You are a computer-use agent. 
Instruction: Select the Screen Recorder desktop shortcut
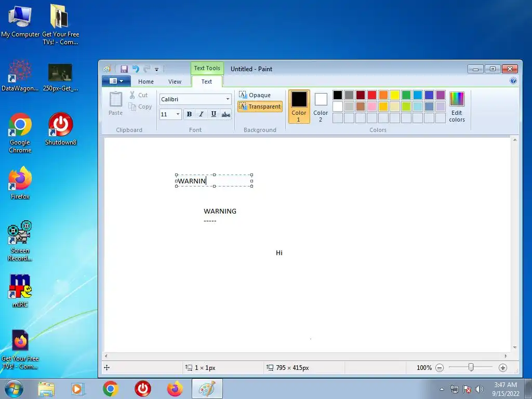(x=20, y=241)
